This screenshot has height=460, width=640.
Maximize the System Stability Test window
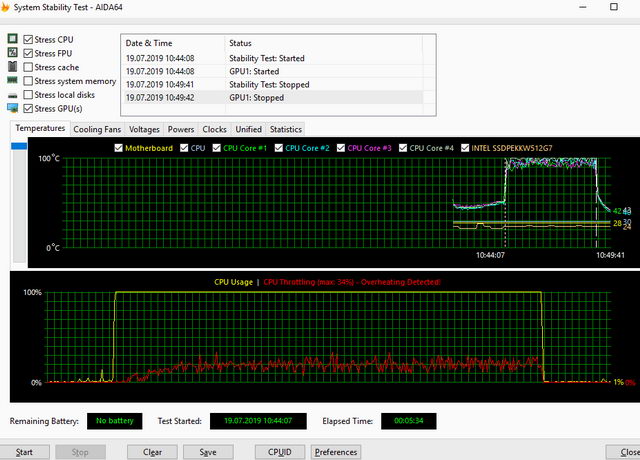(x=614, y=7)
